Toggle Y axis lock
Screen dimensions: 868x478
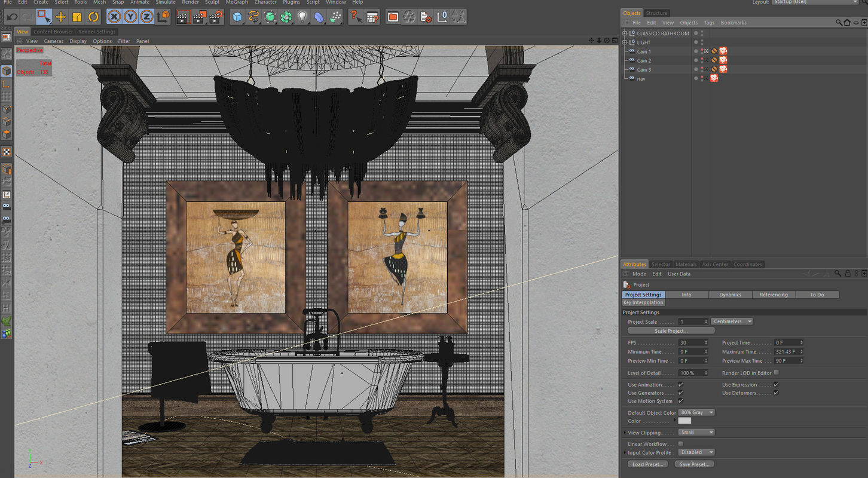pyautogui.click(x=130, y=17)
